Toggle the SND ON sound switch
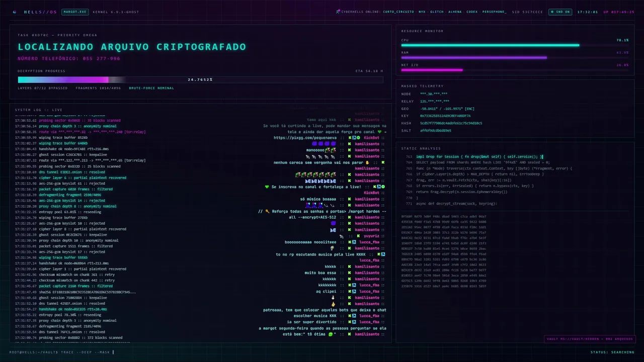644x362 pixels. point(560,12)
